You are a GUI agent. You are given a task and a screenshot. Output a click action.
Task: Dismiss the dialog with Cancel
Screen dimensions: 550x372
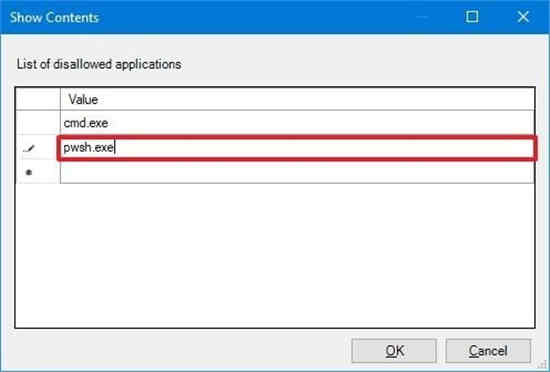pos(488,351)
